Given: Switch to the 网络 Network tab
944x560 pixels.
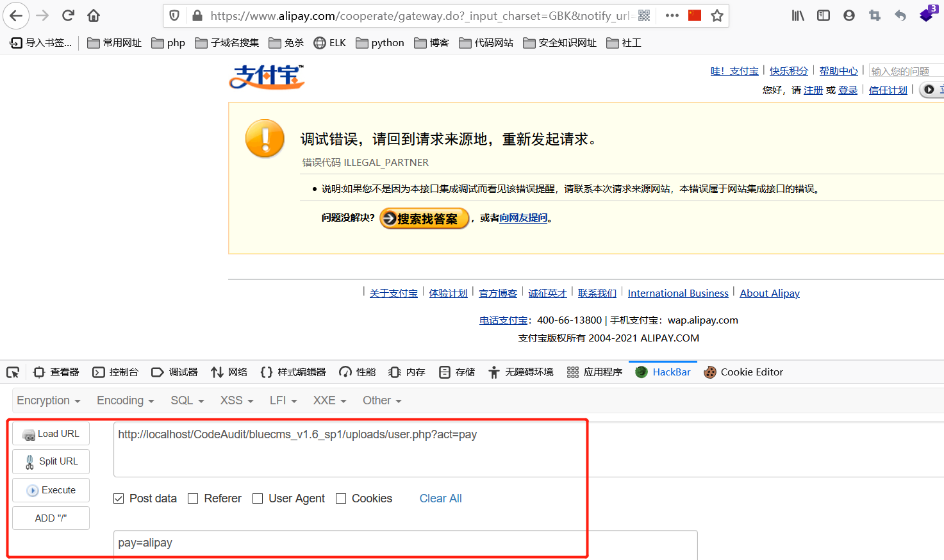Looking at the screenshot, I should (229, 372).
